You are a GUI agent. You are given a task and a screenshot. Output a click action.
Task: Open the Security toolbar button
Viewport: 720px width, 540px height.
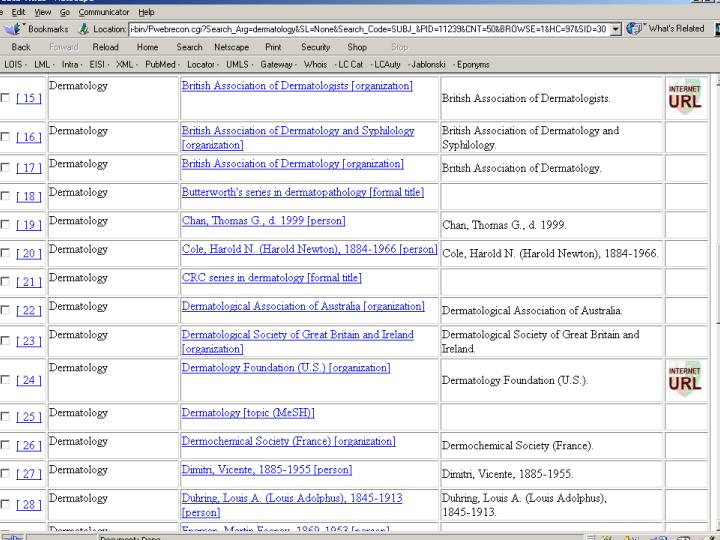coord(315,47)
